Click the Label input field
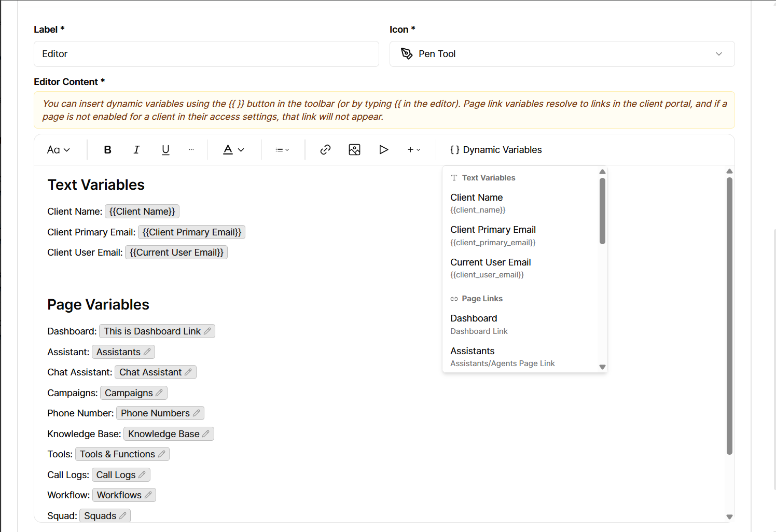The width and height of the screenshot is (776, 532). coord(206,54)
